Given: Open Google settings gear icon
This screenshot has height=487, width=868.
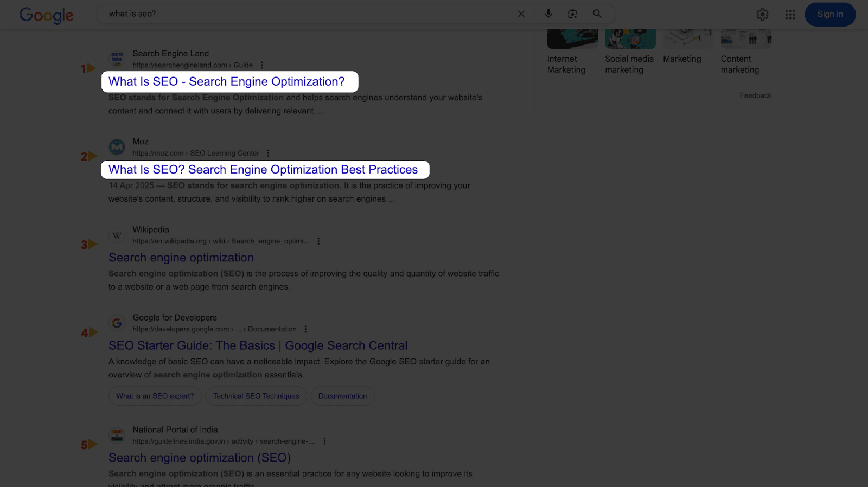Looking at the screenshot, I should 762,15.
